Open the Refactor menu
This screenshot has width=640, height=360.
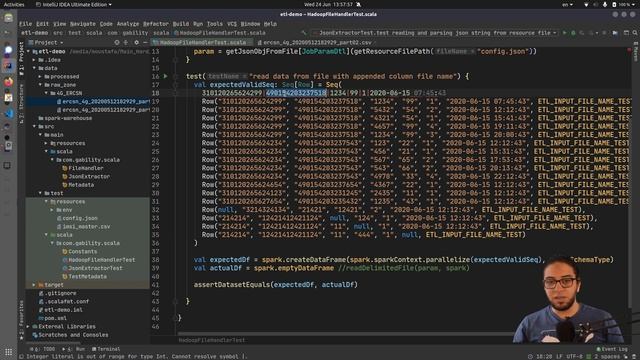[156, 24]
